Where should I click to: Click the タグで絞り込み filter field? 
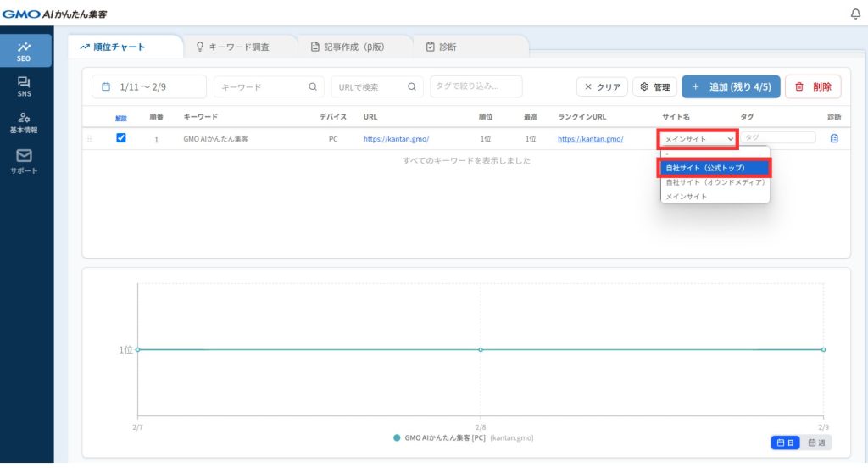click(476, 86)
